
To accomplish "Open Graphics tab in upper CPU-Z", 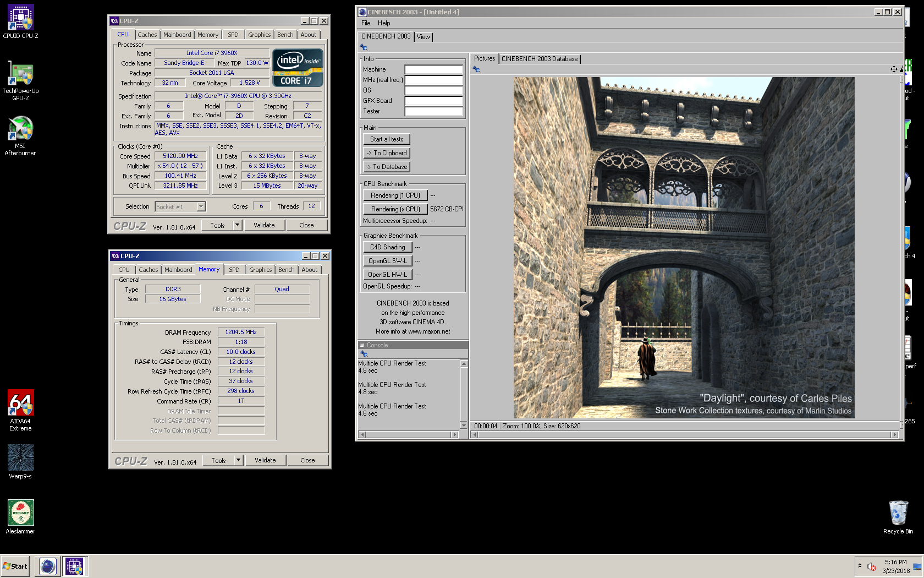I will coord(260,35).
